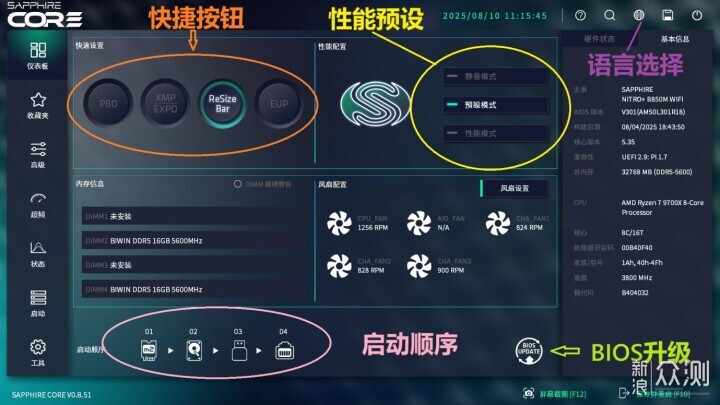Disable the ReSize Bar toggle
The width and height of the screenshot is (720, 405).
222,103
